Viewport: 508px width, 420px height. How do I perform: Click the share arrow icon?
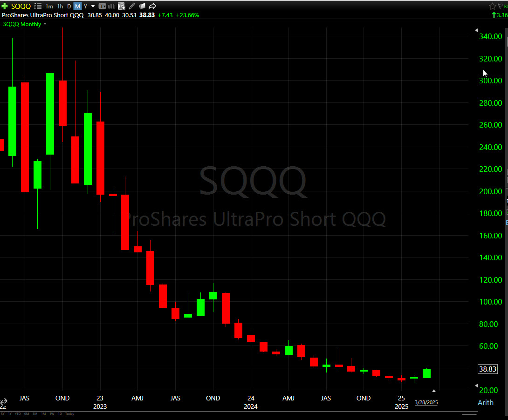tap(152, 7)
